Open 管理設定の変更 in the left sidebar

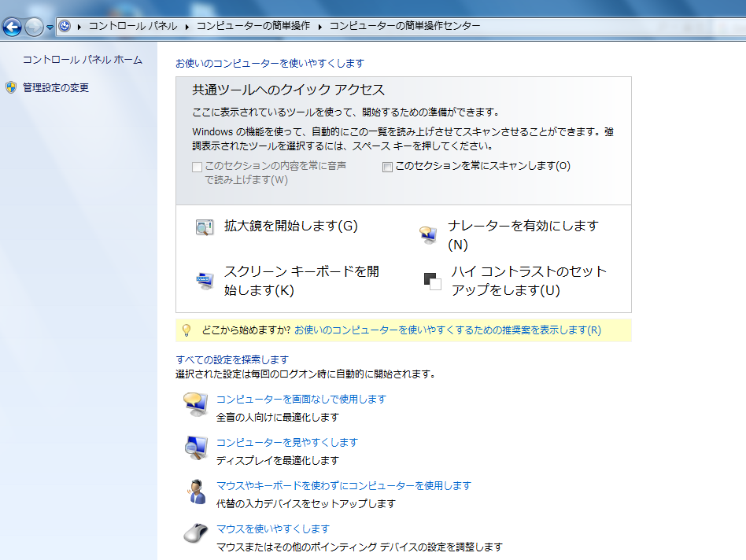click(55, 88)
